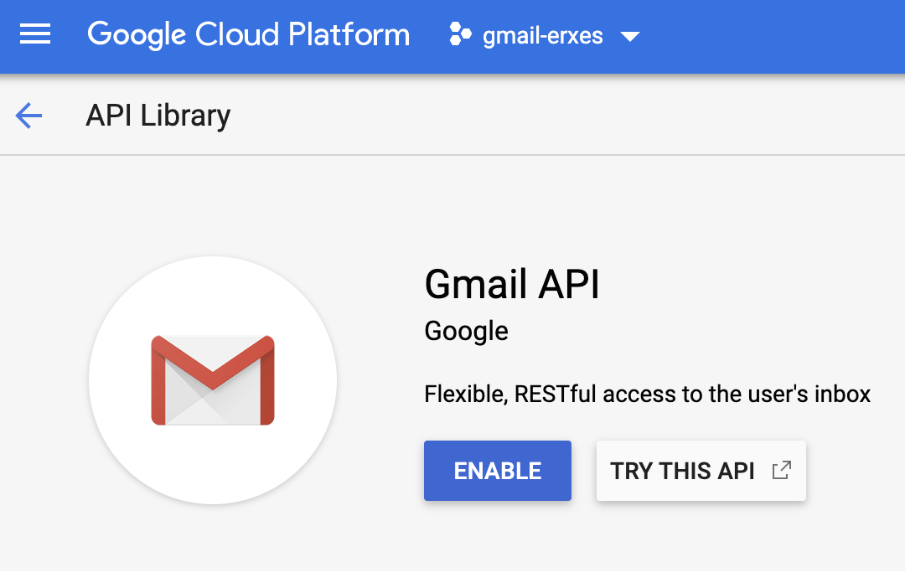Open the hamburger navigation menu
Viewport: 905px width, 588px height.
35,34
